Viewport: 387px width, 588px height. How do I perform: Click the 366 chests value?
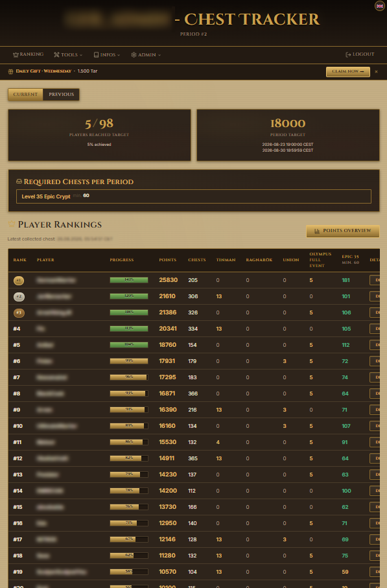[193, 394]
